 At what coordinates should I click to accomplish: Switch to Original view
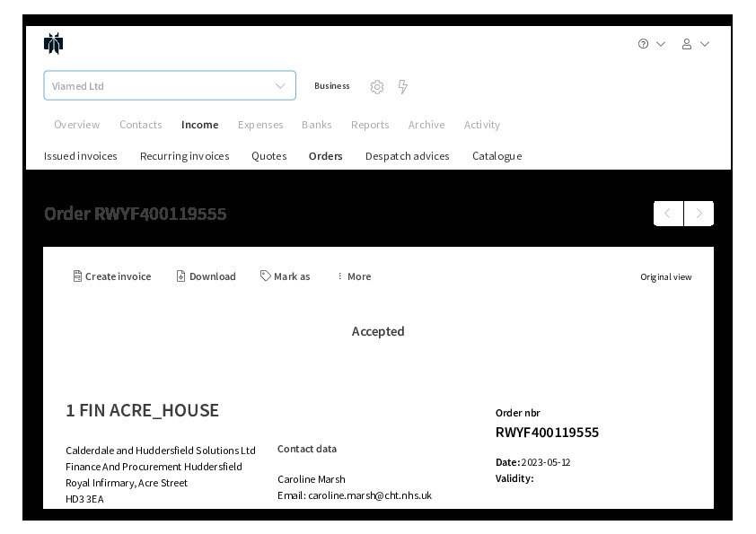click(x=665, y=277)
